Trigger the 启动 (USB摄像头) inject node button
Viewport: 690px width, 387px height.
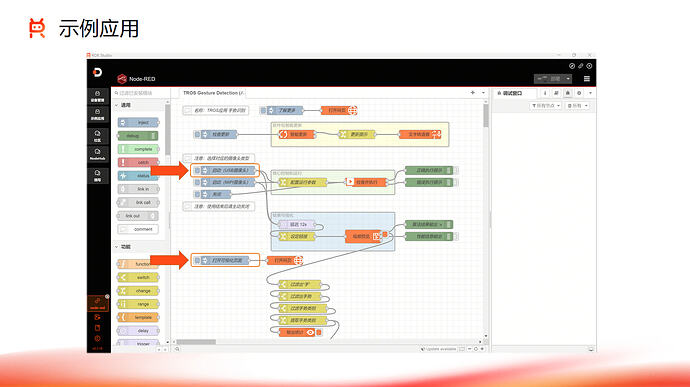point(197,170)
